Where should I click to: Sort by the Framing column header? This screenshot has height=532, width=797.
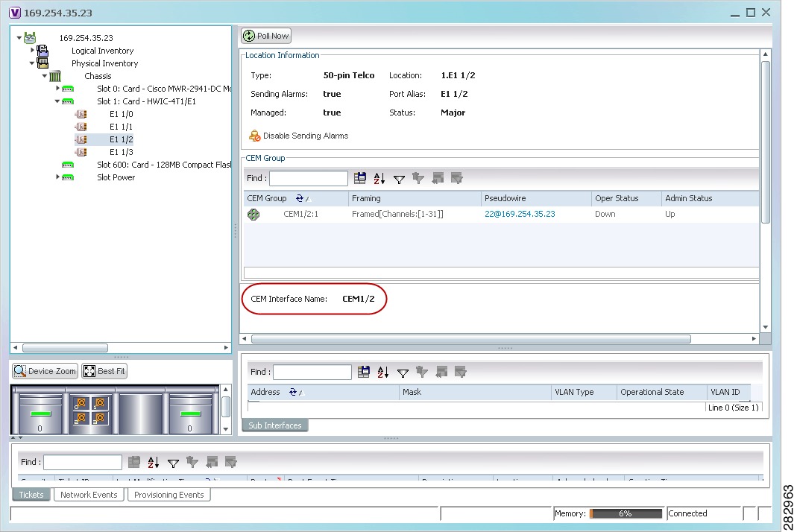click(x=415, y=198)
